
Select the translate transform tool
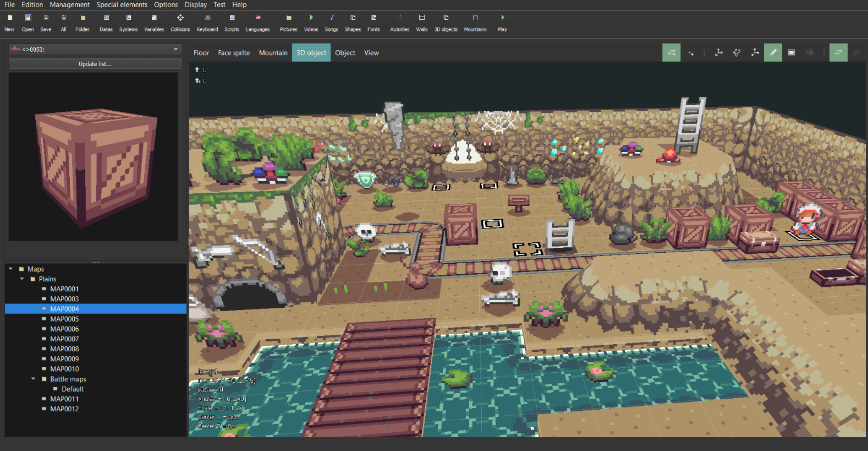(718, 52)
